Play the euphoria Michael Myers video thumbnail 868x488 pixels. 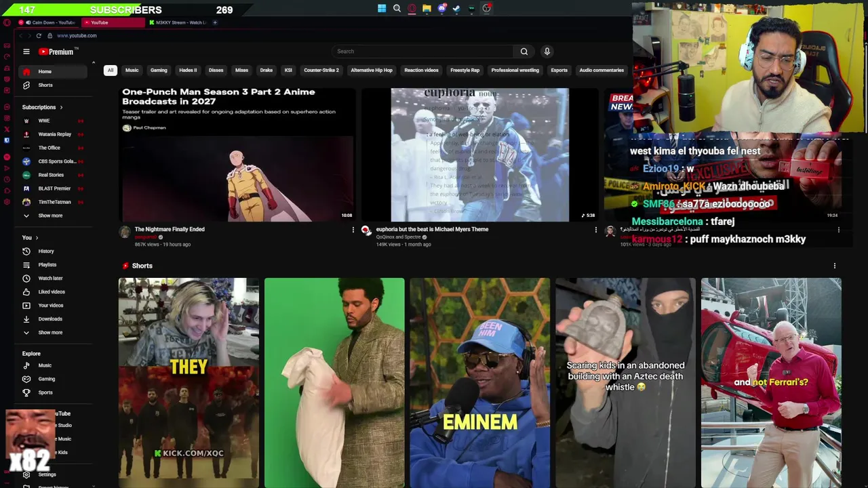(x=480, y=155)
